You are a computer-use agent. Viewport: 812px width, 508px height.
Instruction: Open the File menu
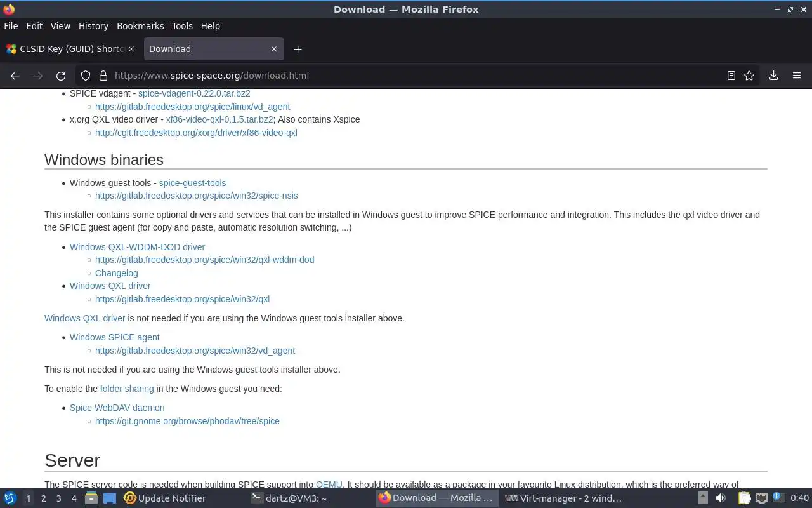pyautogui.click(x=11, y=26)
